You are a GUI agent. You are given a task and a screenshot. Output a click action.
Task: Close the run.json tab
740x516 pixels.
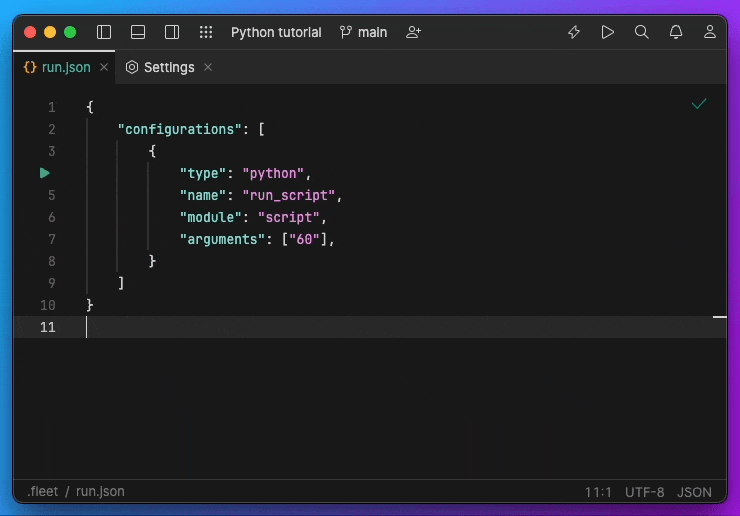104,68
